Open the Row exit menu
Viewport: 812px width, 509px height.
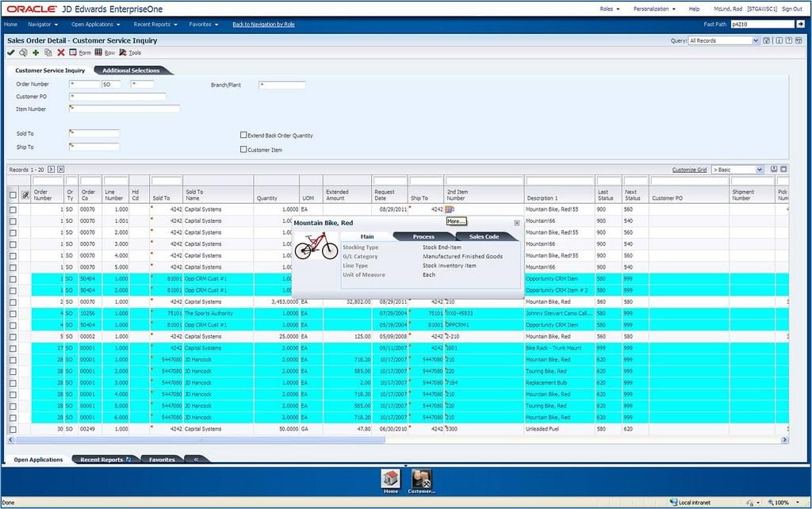[105, 52]
